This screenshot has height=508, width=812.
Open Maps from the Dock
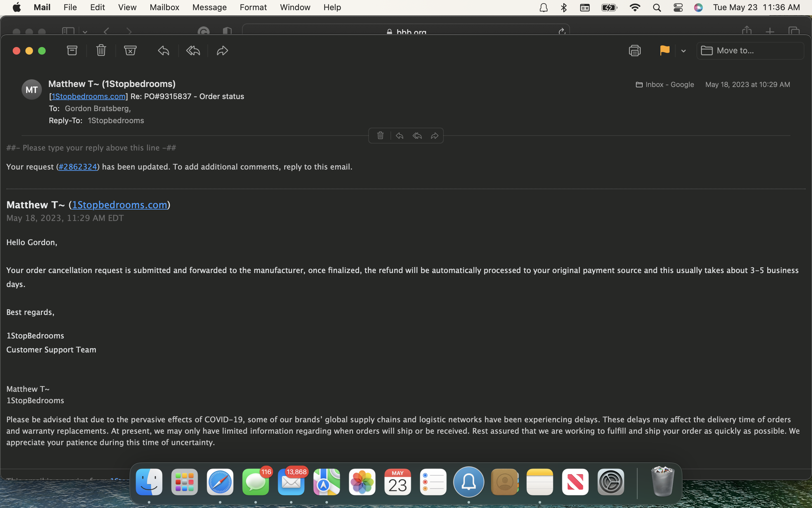point(327,482)
